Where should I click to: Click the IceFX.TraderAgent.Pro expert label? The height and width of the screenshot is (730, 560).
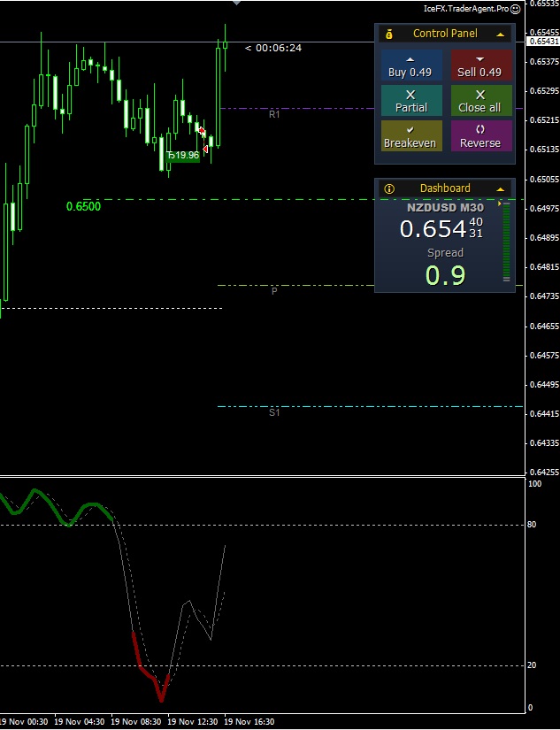click(466, 9)
